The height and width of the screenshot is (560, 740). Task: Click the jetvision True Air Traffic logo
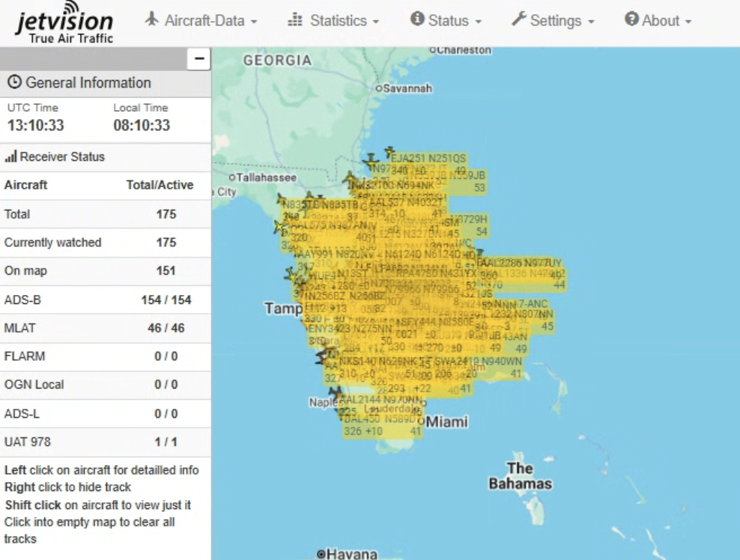coord(64,24)
